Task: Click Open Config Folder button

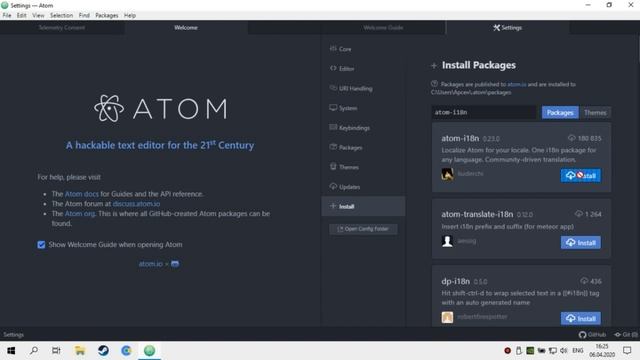Action: tap(363, 229)
